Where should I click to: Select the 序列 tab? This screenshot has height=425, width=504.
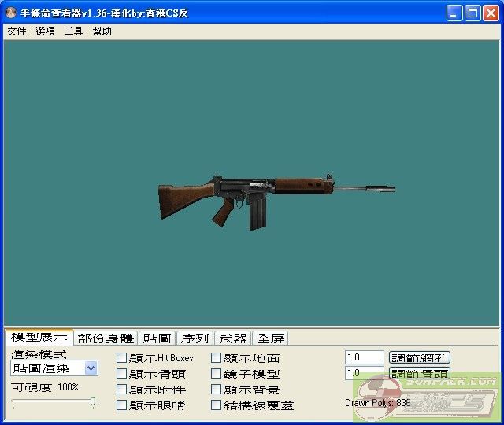pos(195,338)
